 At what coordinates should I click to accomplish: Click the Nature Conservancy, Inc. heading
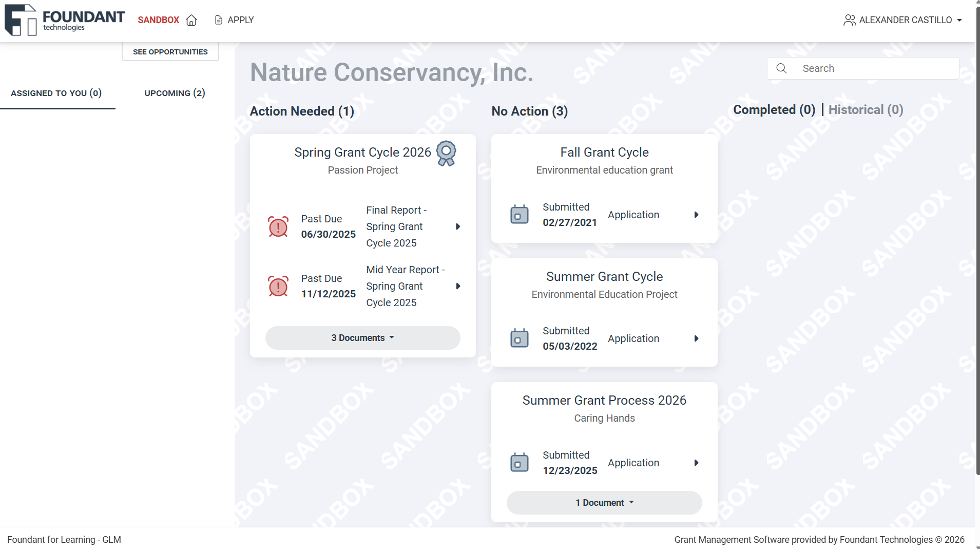tap(391, 72)
